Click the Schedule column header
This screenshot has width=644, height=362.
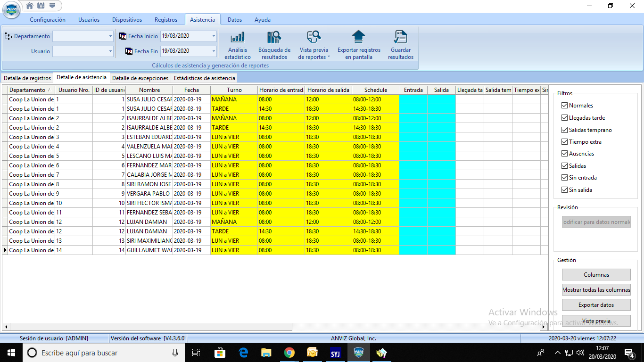pos(376,90)
